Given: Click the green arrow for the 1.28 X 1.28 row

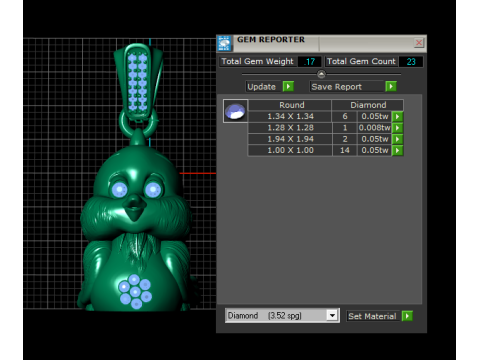Looking at the screenshot, I should pos(397,128).
